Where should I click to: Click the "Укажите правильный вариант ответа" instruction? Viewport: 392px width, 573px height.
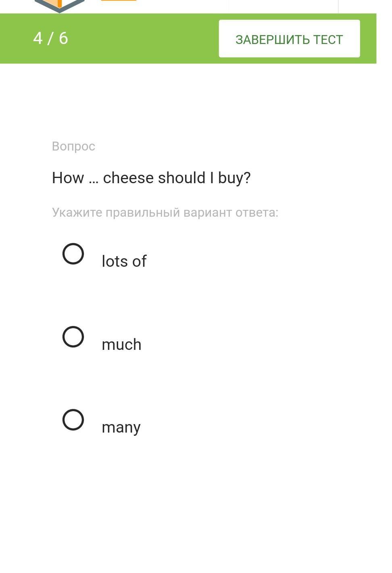[165, 213]
